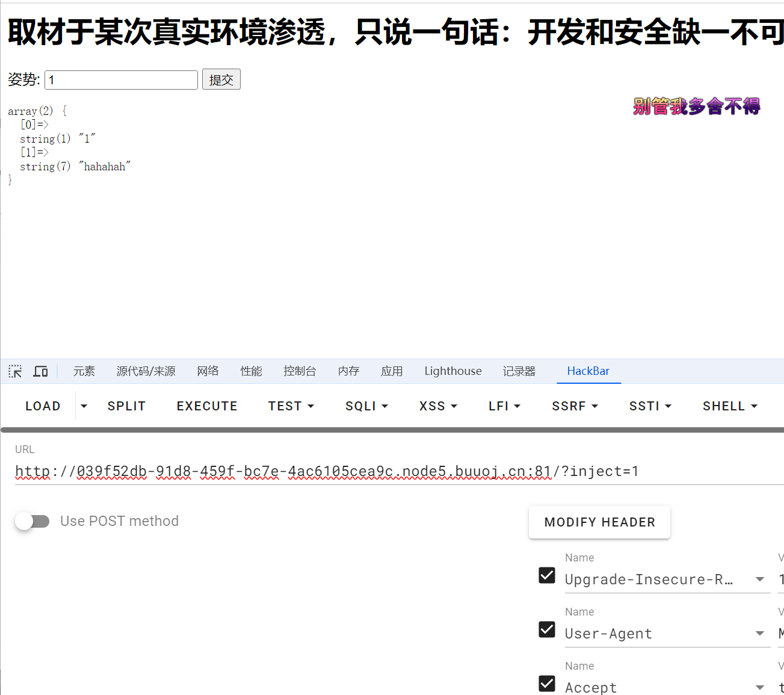Screen dimensions: 784x695
Task: Click the SPLIT button
Action: [x=126, y=406]
